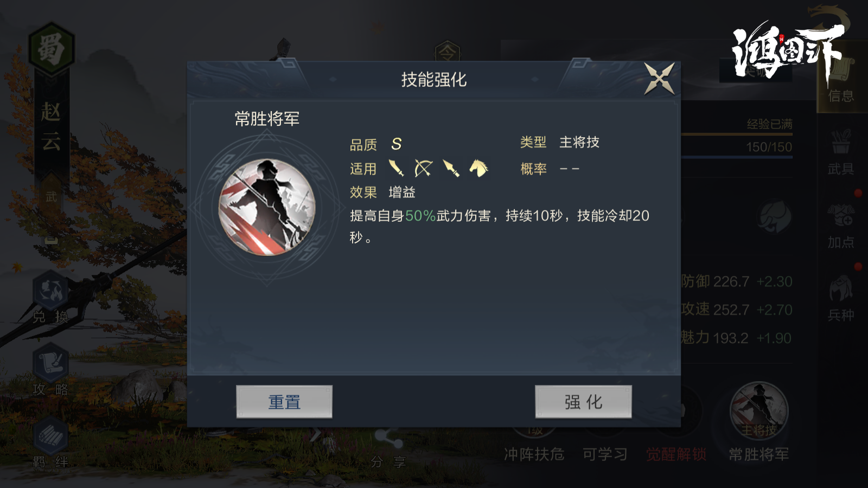The width and height of the screenshot is (868, 488).
Task: Close the 技能强化 dialog with the X
Action: coord(659,79)
